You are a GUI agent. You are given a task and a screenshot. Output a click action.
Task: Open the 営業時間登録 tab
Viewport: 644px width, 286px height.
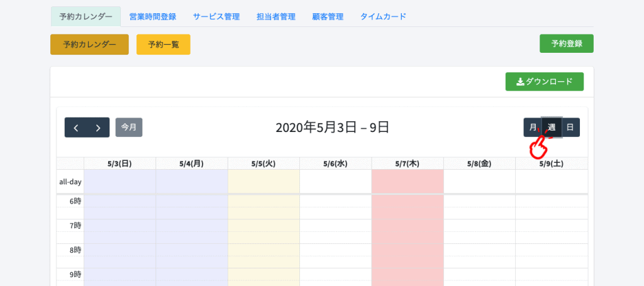coord(153,17)
